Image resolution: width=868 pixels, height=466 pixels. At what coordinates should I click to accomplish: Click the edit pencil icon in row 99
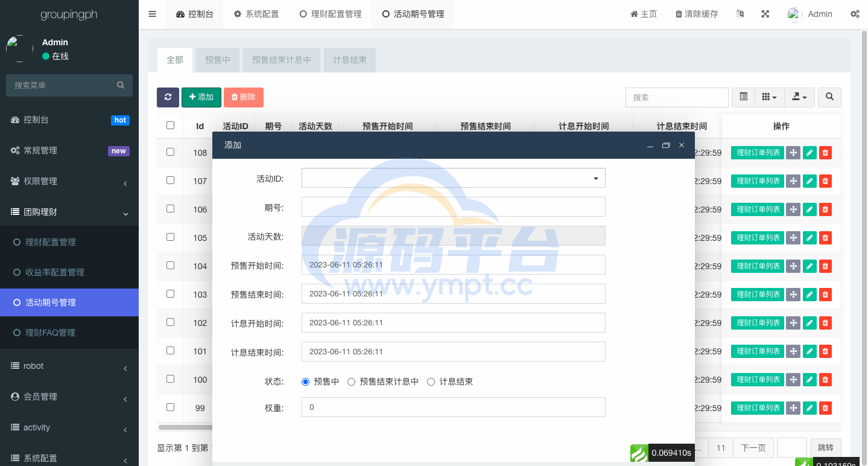coord(809,408)
